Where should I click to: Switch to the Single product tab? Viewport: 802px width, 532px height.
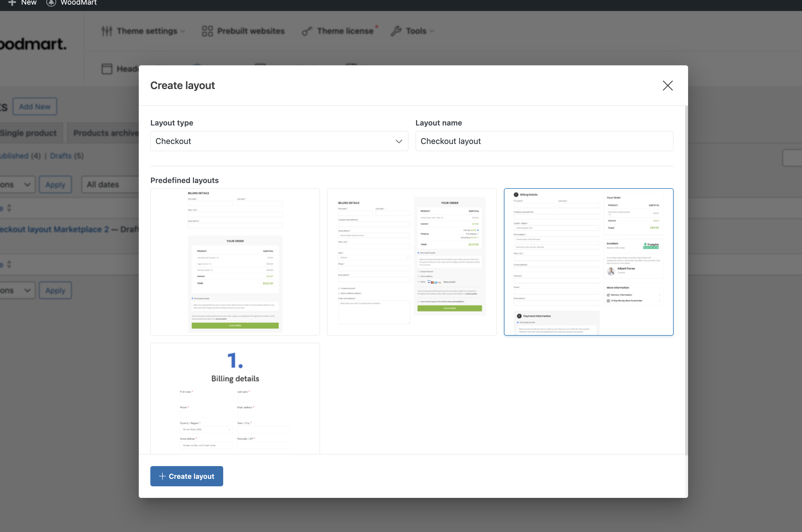(x=29, y=133)
